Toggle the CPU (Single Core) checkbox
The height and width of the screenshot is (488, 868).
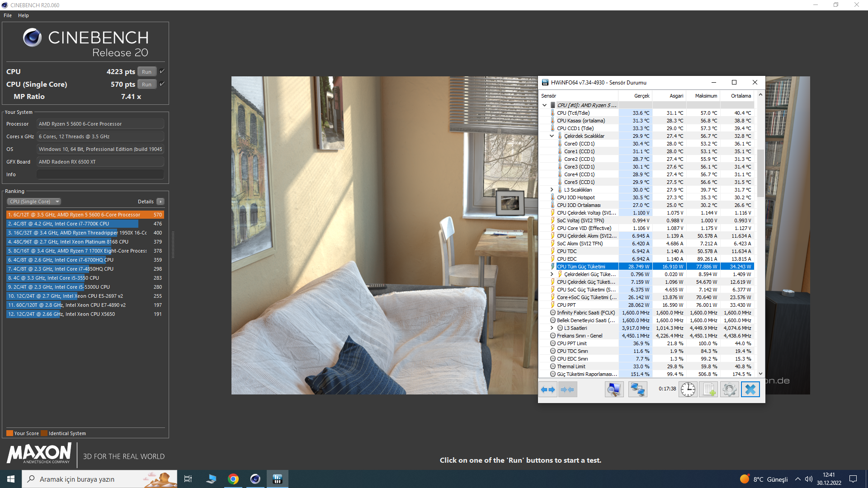162,84
